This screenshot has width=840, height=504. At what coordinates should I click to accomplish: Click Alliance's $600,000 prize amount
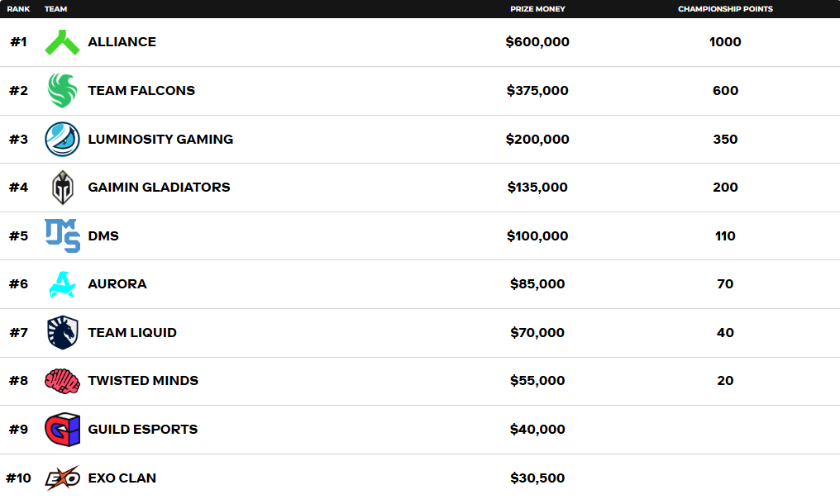click(537, 42)
